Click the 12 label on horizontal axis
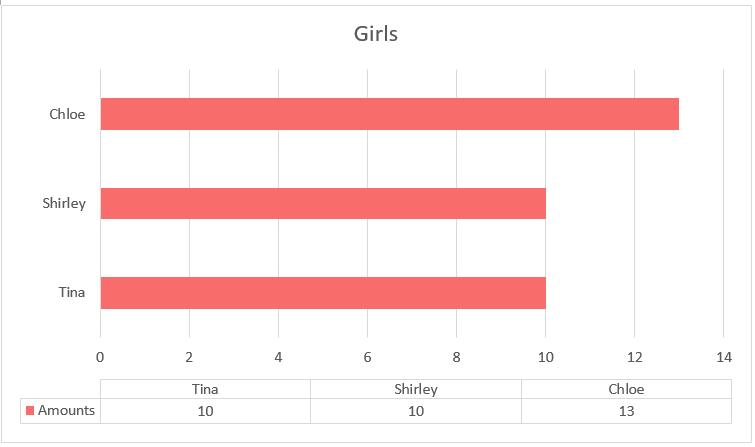This screenshot has width=755, height=447. click(634, 357)
